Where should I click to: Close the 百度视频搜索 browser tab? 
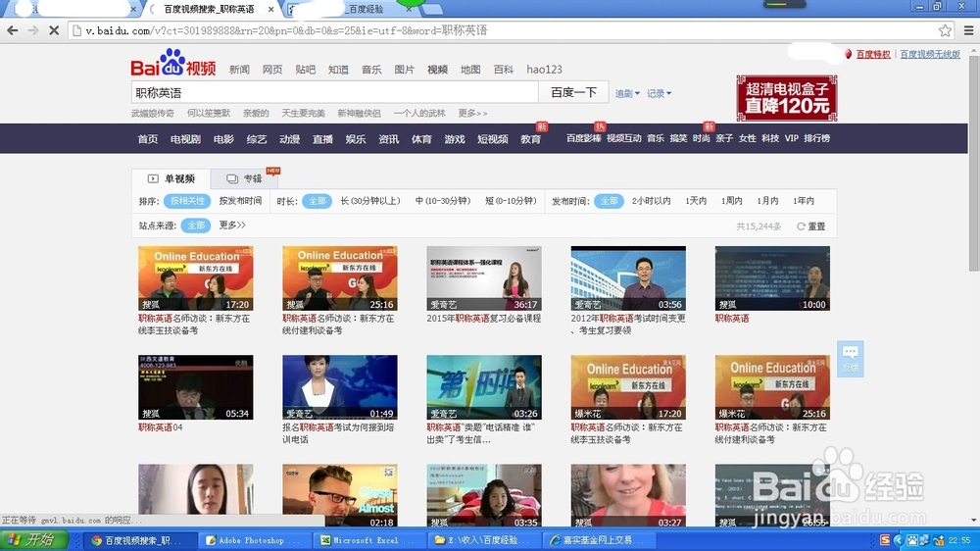[270, 10]
